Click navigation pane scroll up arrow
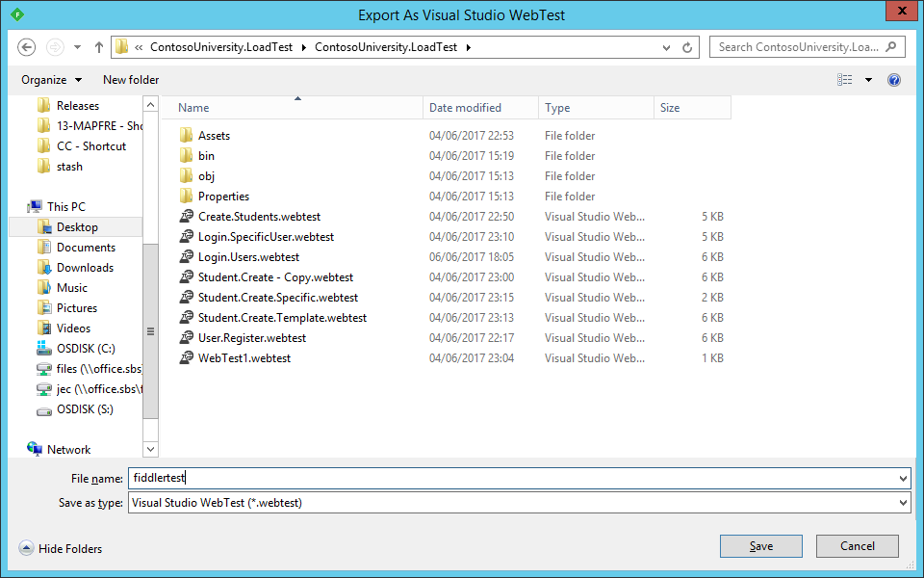924x578 pixels. [x=151, y=104]
